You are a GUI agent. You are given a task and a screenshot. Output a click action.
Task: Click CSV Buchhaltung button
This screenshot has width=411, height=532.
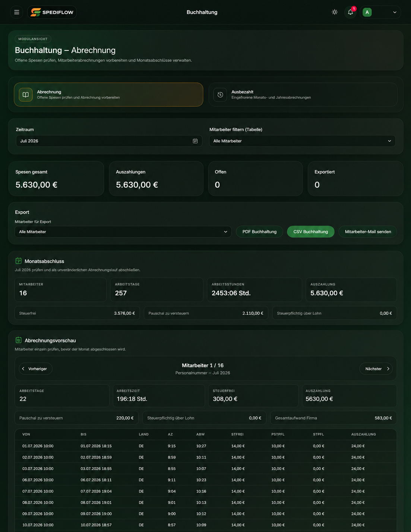[310, 232]
